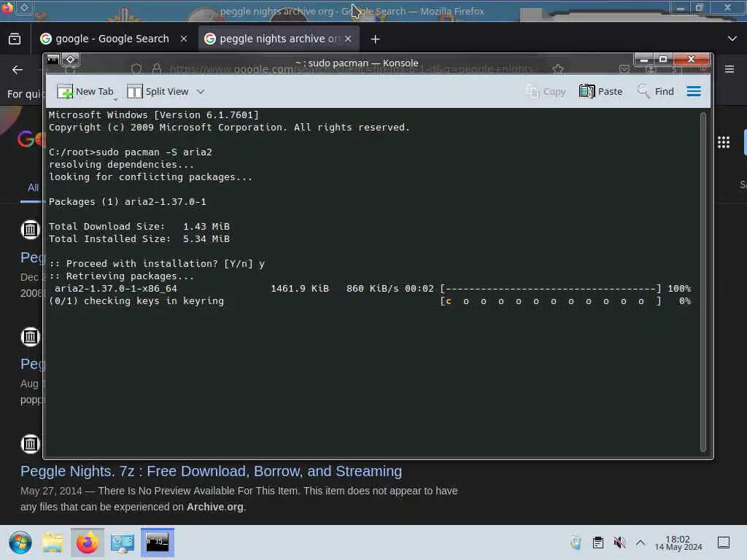This screenshot has height=560, width=747.
Task: Click the archive icon of first search result
Action: click(30, 230)
